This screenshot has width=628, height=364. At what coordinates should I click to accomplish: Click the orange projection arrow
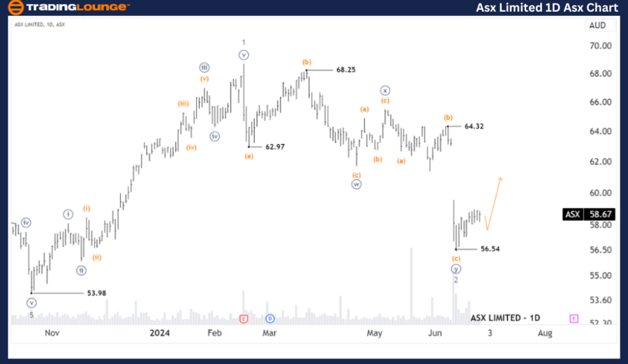coord(494,202)
